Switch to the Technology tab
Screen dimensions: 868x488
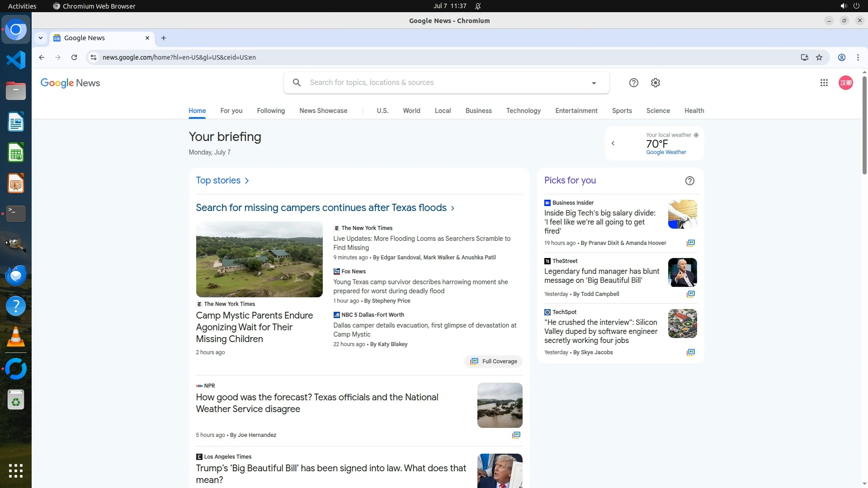pyautogui.click(x=523, y=111)
